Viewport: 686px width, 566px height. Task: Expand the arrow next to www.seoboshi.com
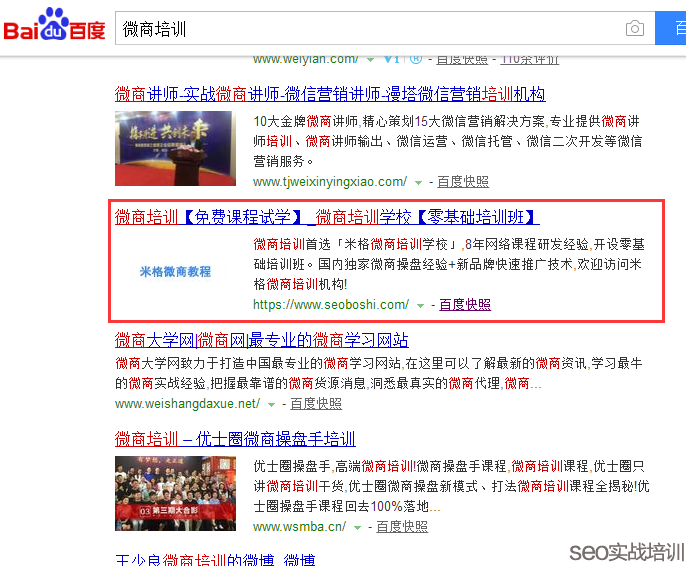[x=421, y=305]
